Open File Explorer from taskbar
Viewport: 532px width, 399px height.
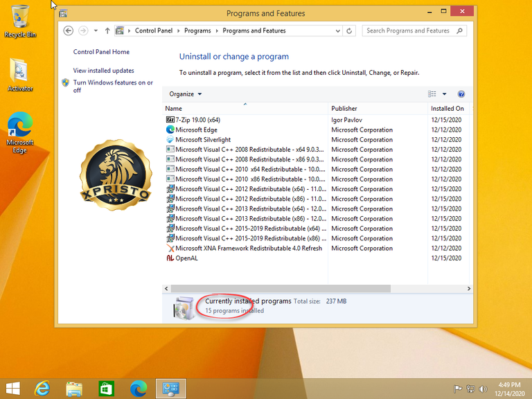pyautogui.click(x=74, y=389)
